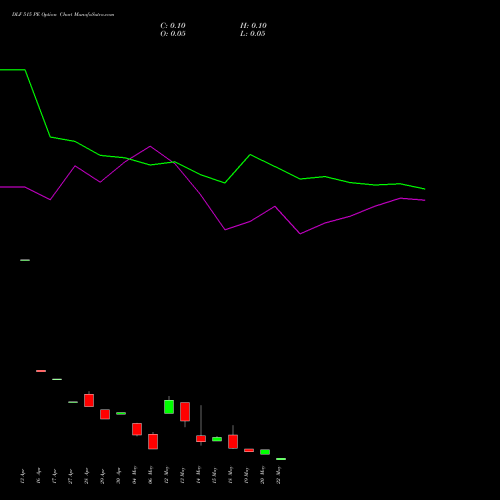The height and width of the screenshot is (500, 500).
Task: Click the chart title DLF 515 PE Options
Action: [x=35, y=15]
